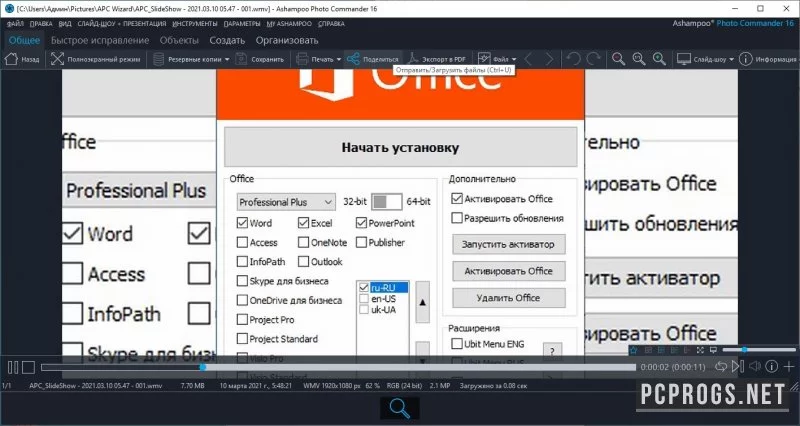Check the en-US language box

364,299
